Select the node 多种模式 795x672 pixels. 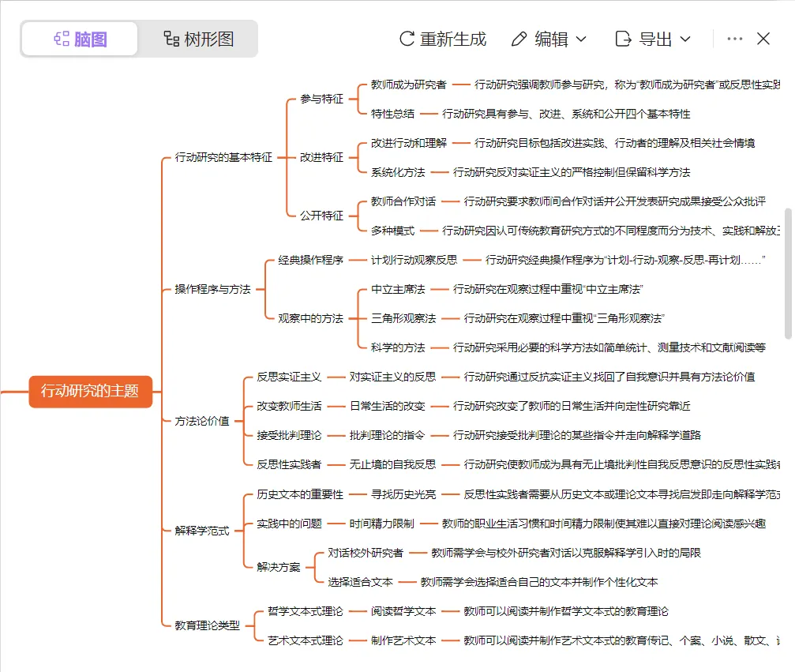392,231
